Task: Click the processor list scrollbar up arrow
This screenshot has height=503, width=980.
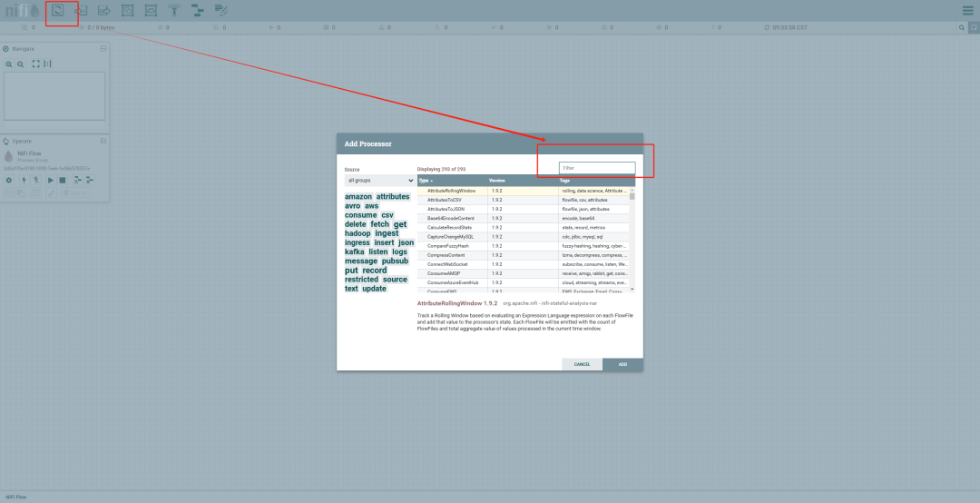Action: (632, 190)
